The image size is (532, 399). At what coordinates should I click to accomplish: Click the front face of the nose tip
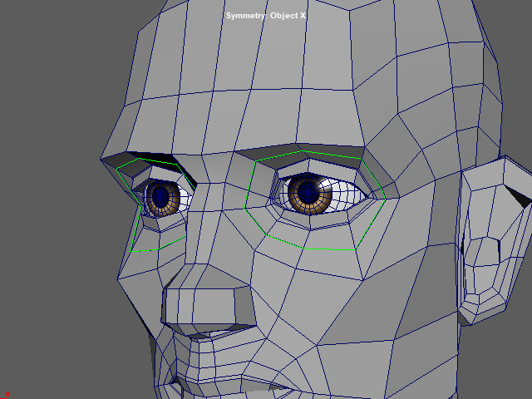coord(199,306)
